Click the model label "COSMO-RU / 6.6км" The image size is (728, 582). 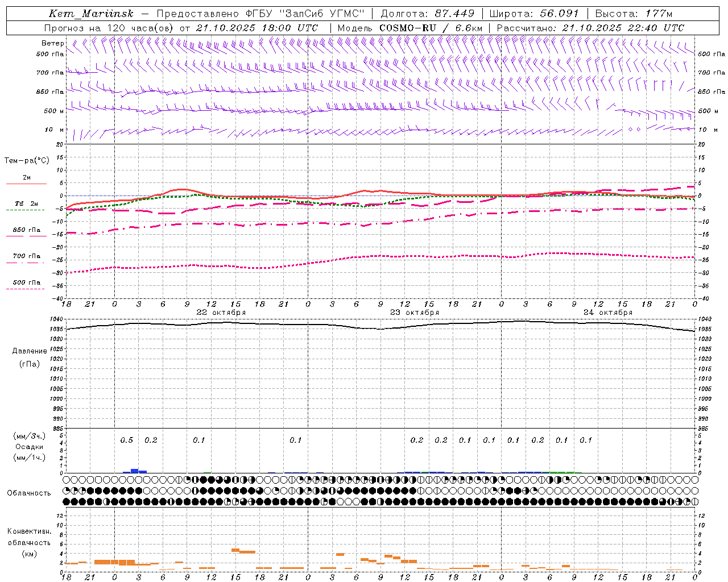[431, 28]
